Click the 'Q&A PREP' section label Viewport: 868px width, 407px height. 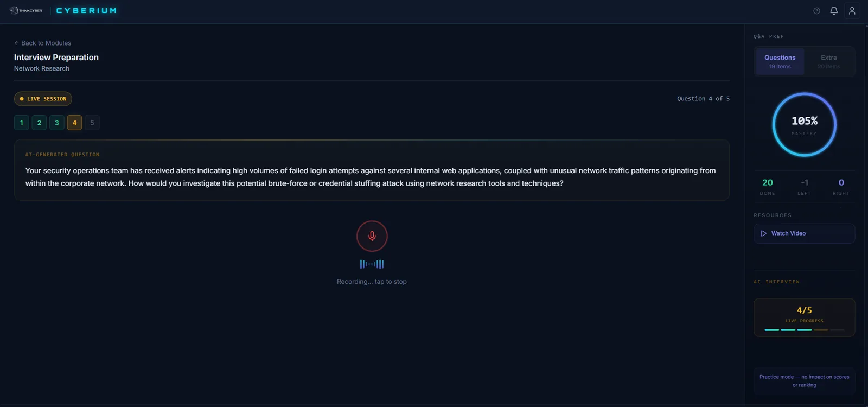769,36
